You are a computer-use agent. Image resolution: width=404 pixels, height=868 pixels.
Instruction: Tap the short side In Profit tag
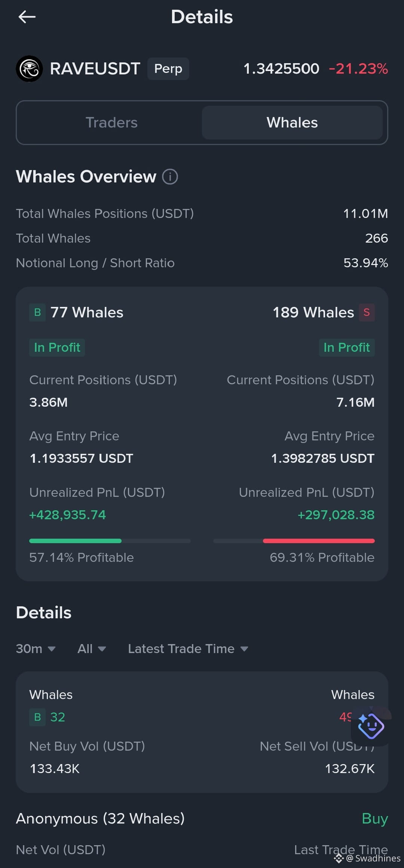(x=347, y=348)
